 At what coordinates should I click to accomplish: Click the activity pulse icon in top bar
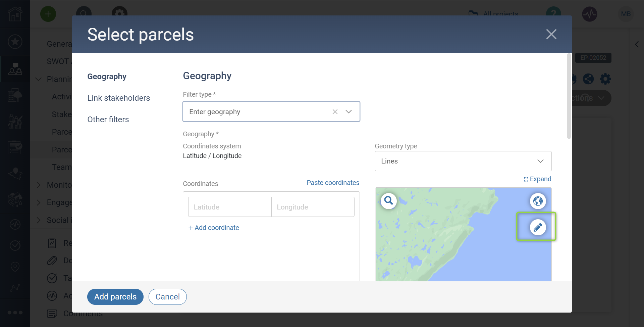pos(589,14)
